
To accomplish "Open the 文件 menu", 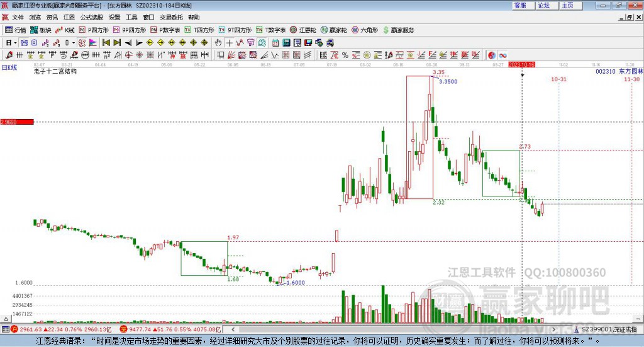I will [x=18, y=17].
